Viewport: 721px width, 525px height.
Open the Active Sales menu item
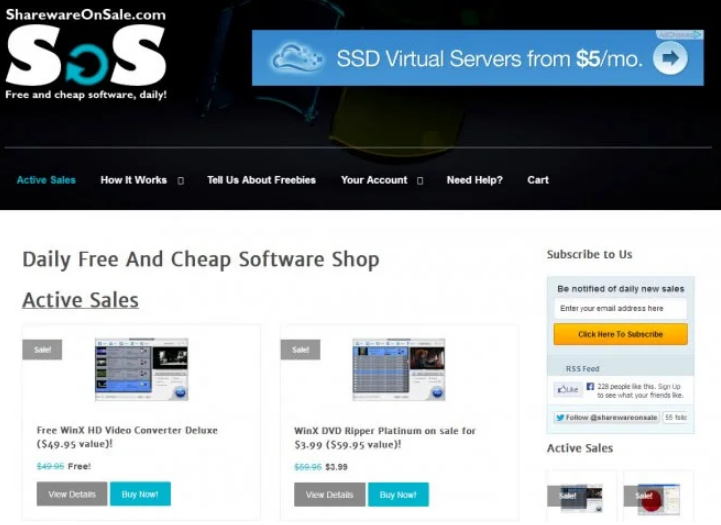click(46, 180)
